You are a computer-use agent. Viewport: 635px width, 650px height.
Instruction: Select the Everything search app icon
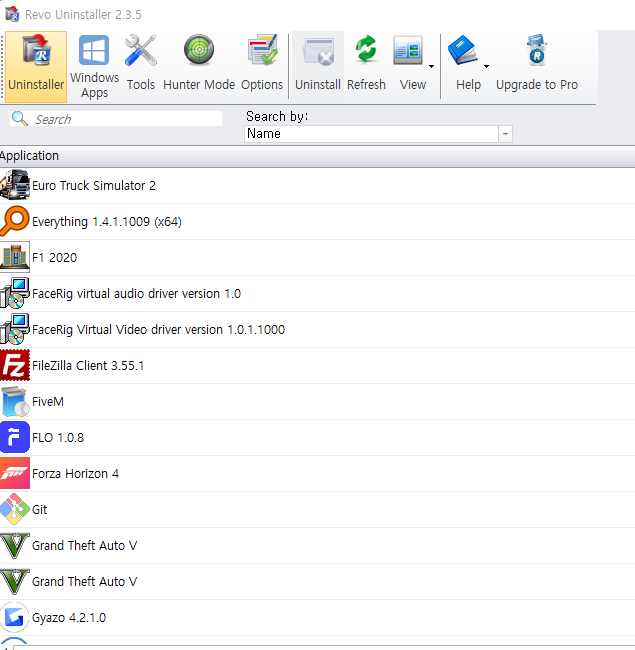coord(15,221)
